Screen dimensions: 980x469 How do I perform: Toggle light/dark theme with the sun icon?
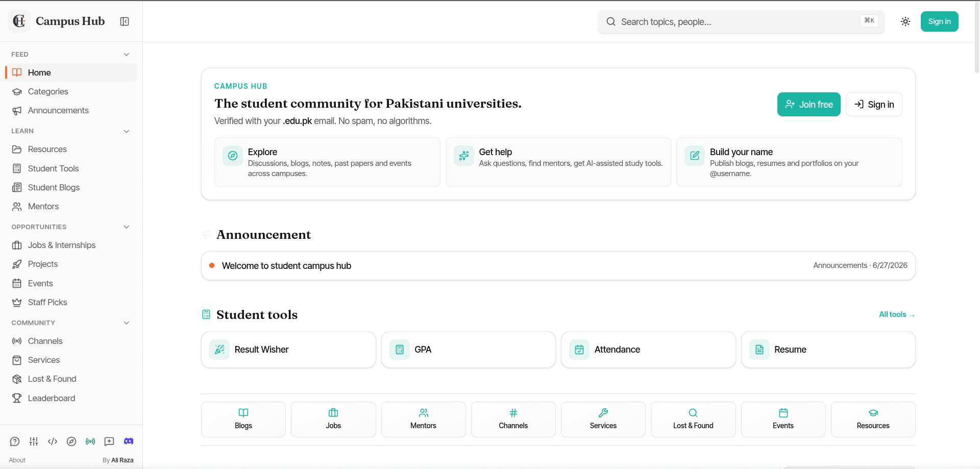tap(905, 21)
